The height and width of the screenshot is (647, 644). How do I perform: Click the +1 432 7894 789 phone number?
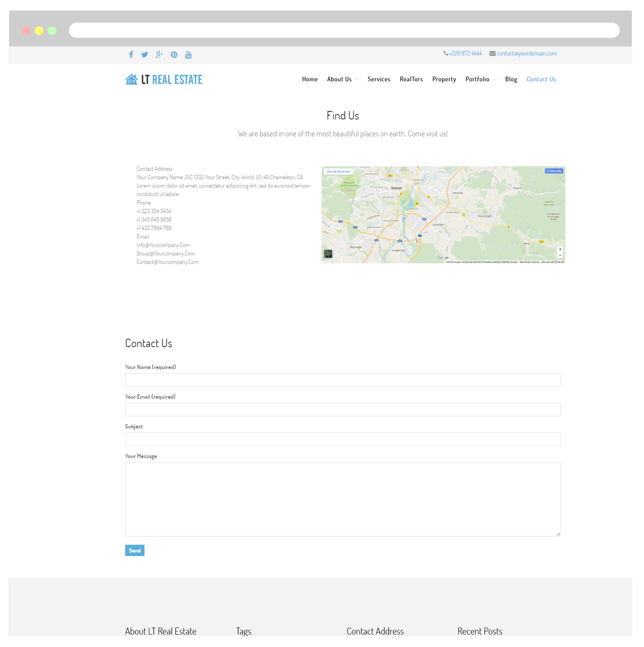[154, 228]
